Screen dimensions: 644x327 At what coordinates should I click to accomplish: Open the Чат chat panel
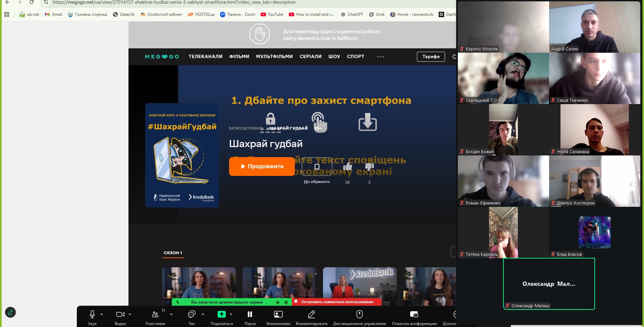[x=192, y=314]
